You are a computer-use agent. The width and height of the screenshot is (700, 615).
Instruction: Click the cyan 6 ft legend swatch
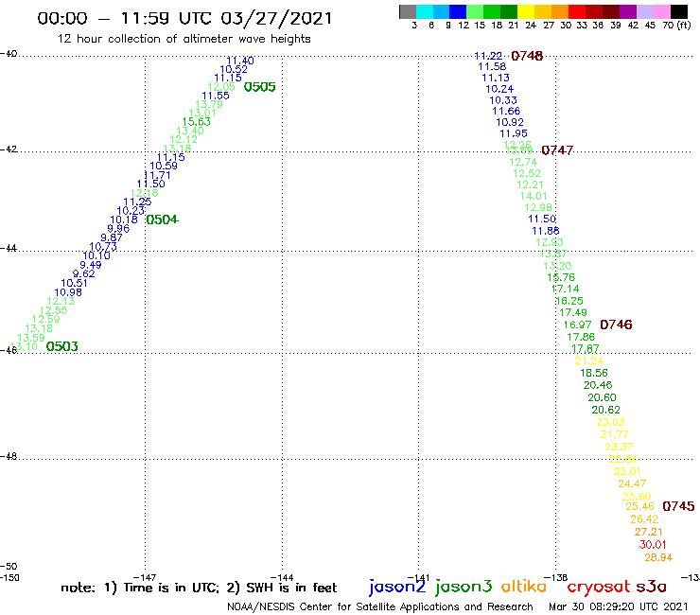(425, 11)
